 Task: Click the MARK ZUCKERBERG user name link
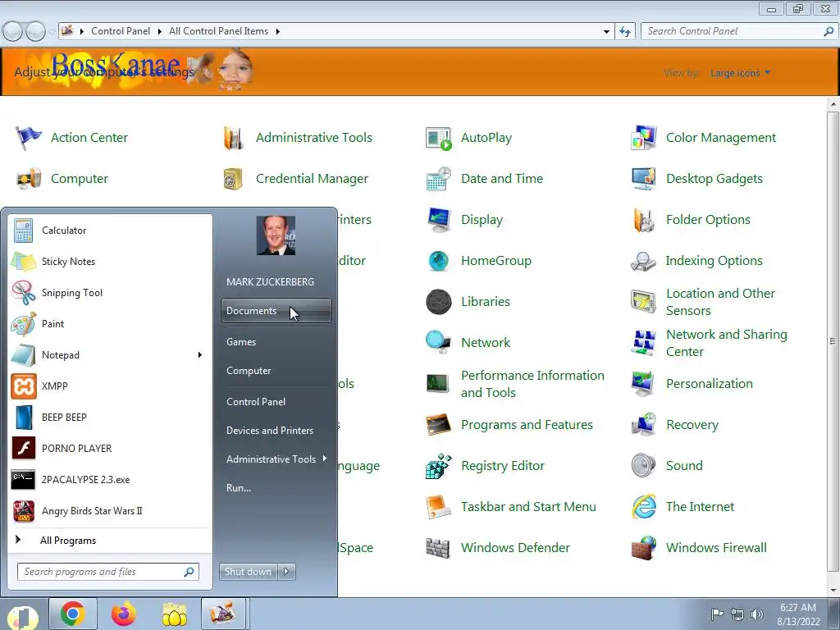(270, 282)
